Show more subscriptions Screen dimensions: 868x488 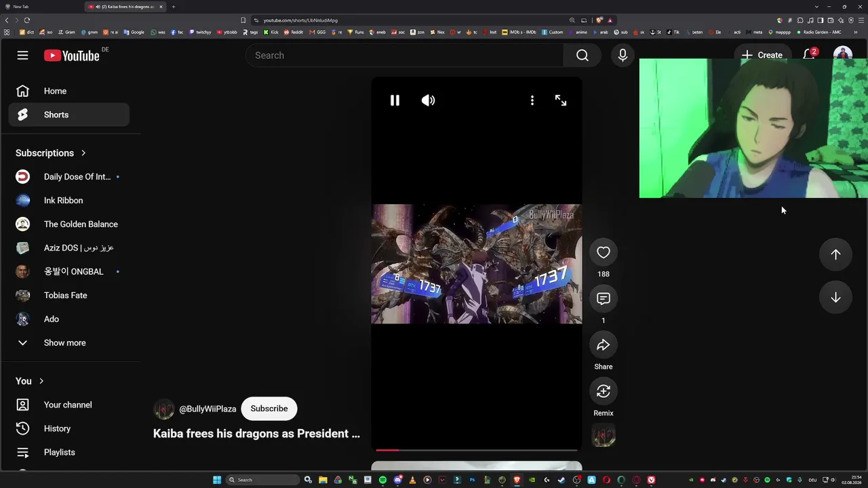pyautogui.click(x=69, y=343)
